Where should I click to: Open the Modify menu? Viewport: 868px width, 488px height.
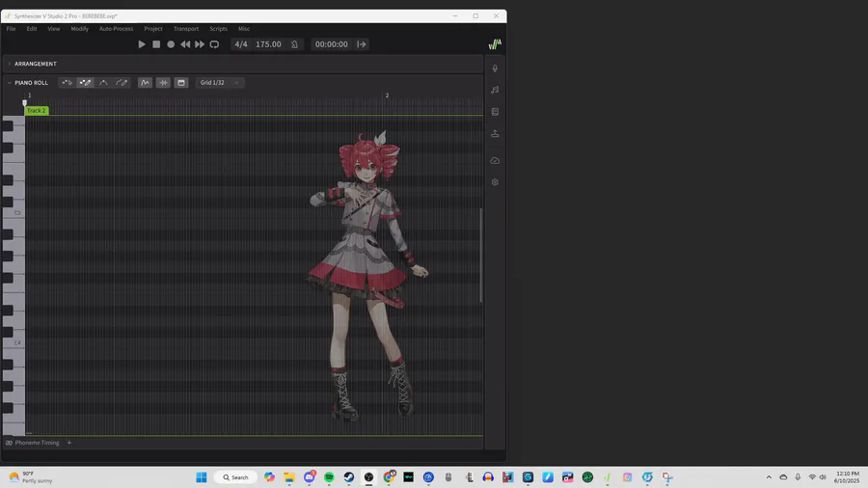tap(80, 29)
